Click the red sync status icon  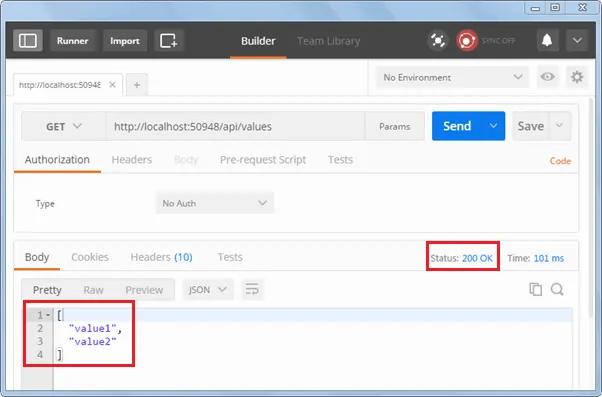coord(466,40)
